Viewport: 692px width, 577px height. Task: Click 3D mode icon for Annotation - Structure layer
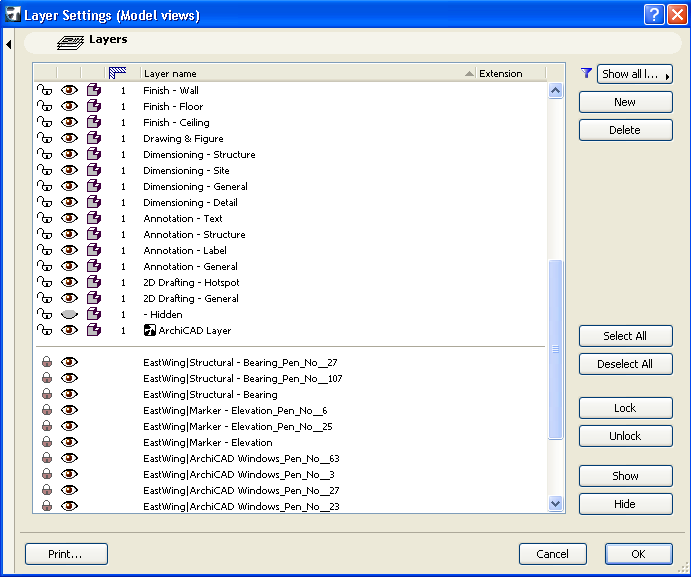coord(94,234)
